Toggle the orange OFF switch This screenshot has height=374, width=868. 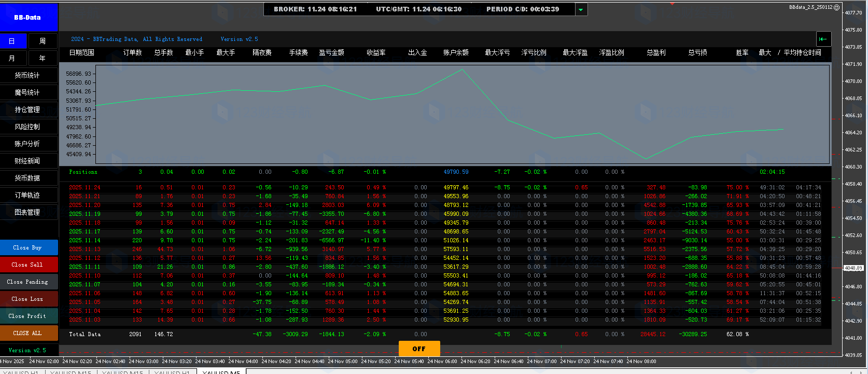[419, 349]
